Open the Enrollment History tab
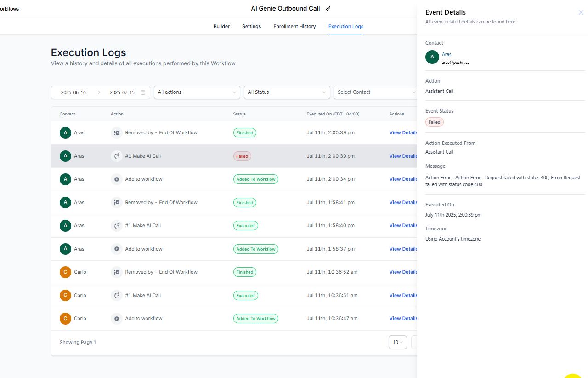 294,27
